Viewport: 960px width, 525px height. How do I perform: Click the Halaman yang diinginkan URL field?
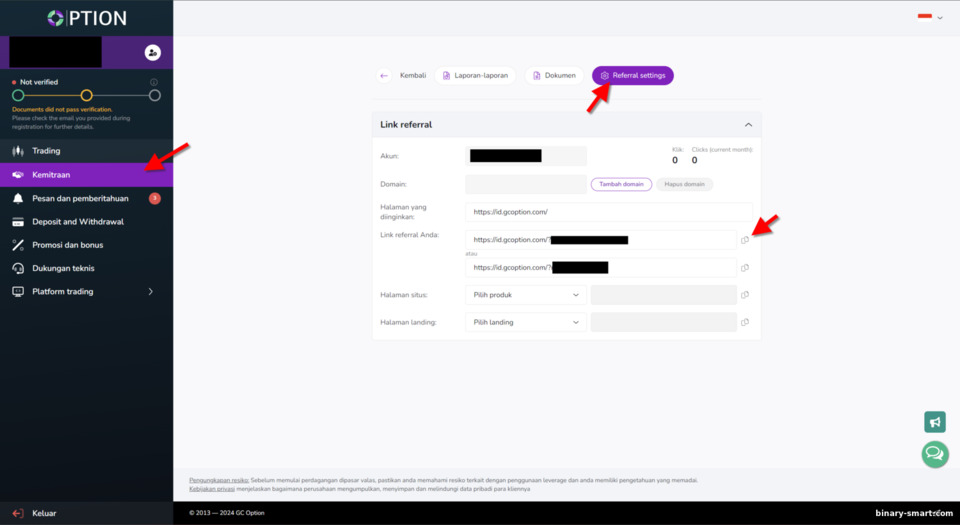(x=609, y=212)
